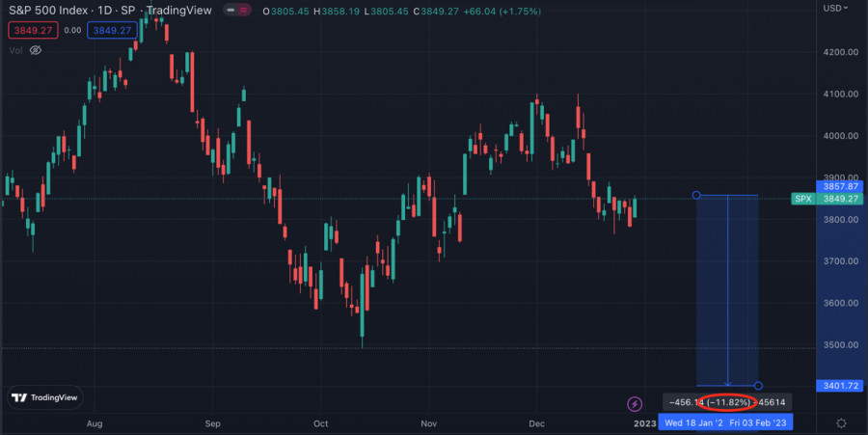Open the chart settings gear icon
The image size is (868, 435).
pyautogui.click(x=841, y=423)
